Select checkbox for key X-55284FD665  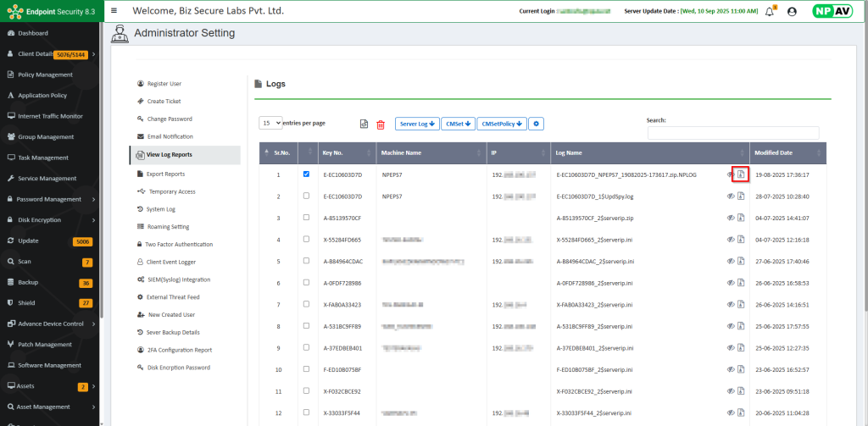point(306,240)
